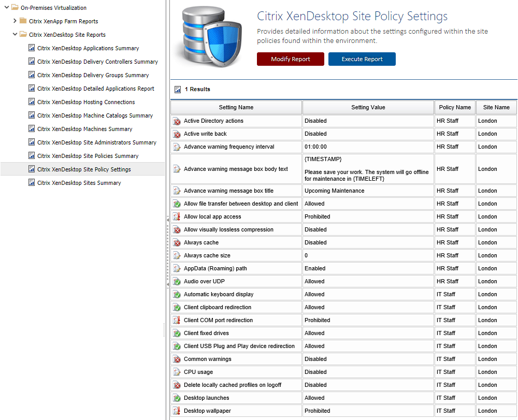Collapse the Citrix XenDesktop Site Reports folder
This screenshot has width=518, height=420.
[15, 34]
